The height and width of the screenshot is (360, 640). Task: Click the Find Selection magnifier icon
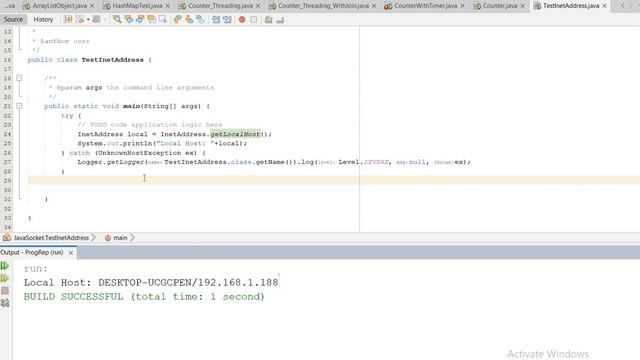coord(117,20)
